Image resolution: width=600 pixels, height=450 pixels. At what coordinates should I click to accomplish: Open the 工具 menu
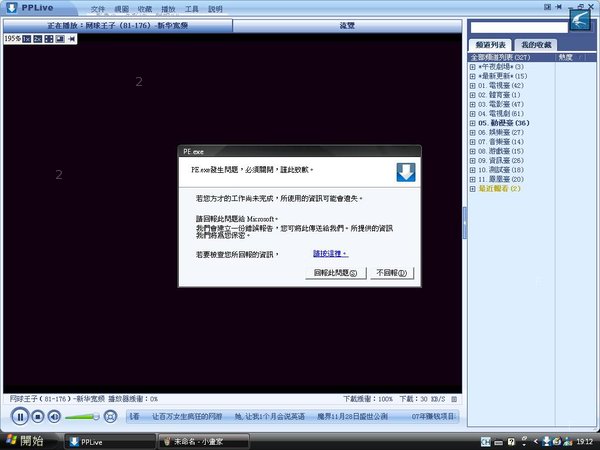pyautogui.click(x=192, y=9)
